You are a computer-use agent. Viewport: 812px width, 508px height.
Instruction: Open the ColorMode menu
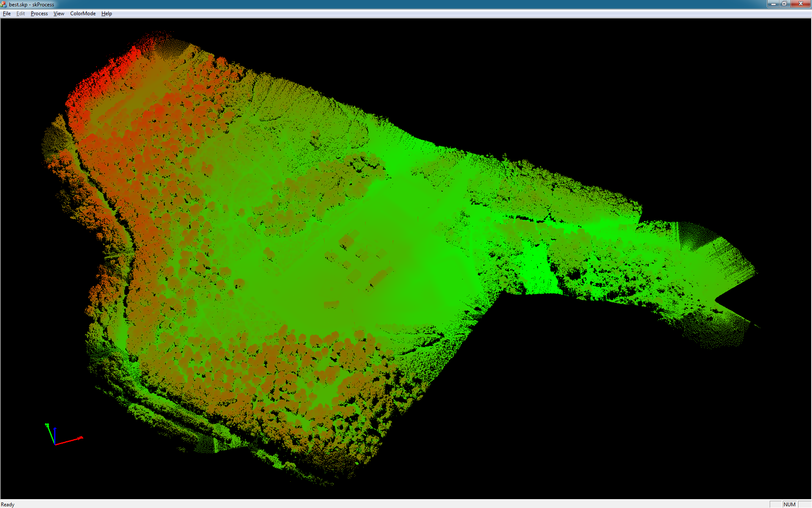click(x=82, y=14)
